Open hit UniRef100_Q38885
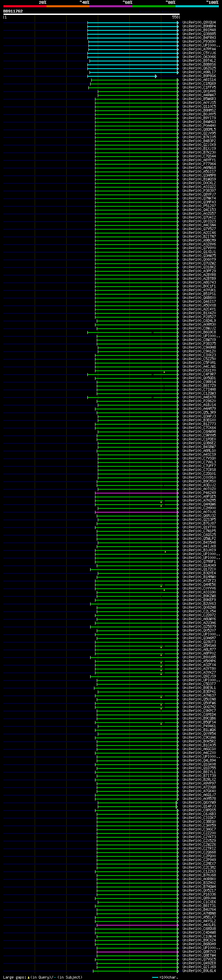This screenshot has width=222, height=980. 199,34
